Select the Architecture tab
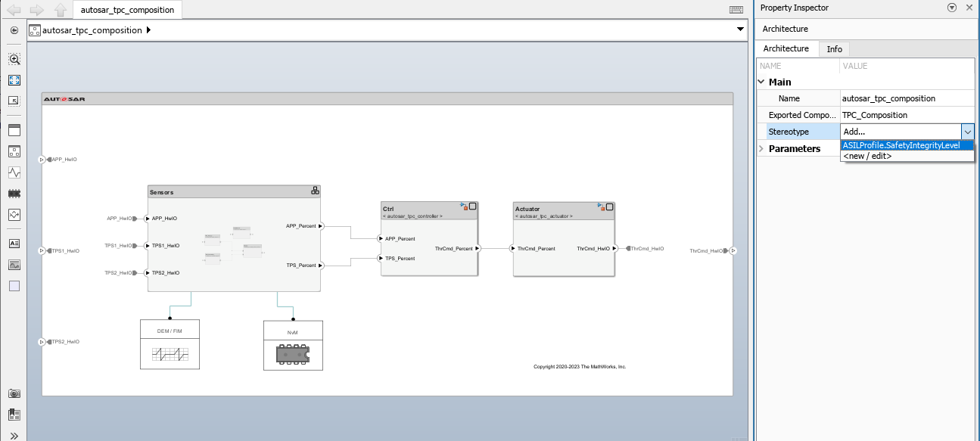This screenshot has height=441, width=980. [786, 48]
